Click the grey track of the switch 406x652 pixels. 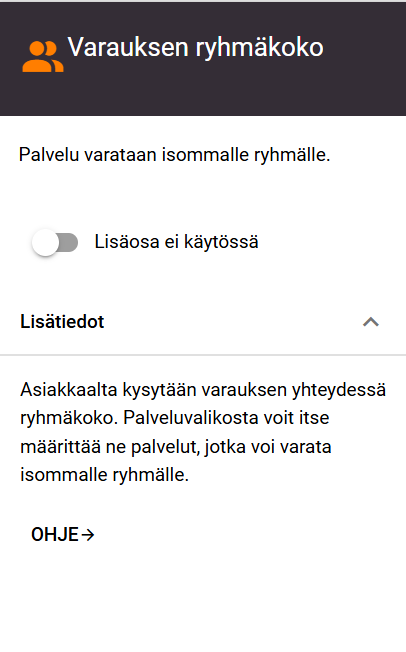pyautogui.click(x=69, y=242)
